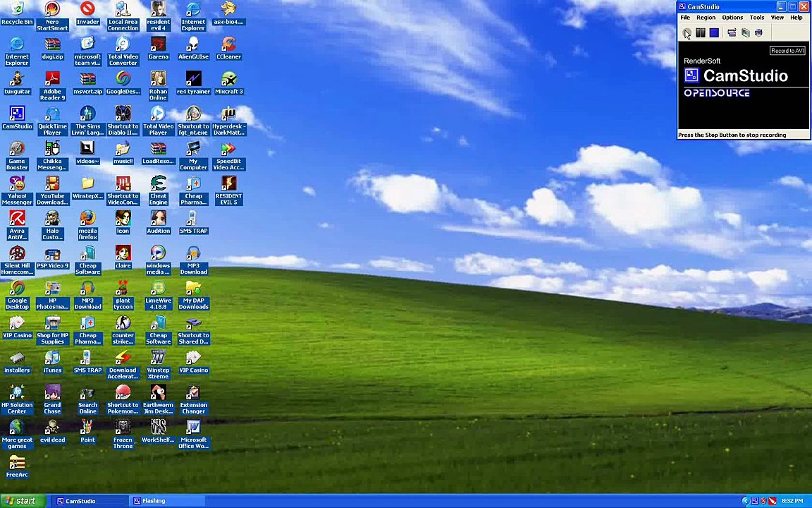Select the Download Accelerator desktop icon
The image size is (812, 508).
(x=123, y=364)
